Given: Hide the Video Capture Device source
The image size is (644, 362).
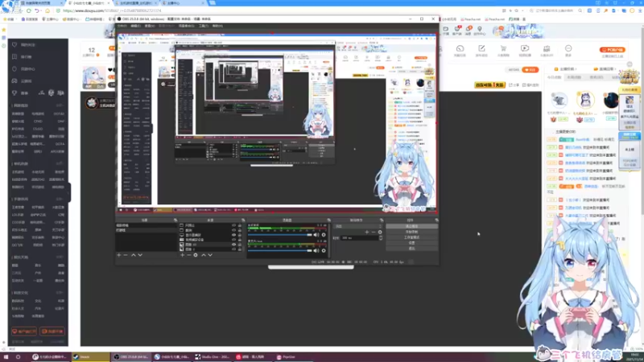Looking at the screenshot, I should click(233, 240).
